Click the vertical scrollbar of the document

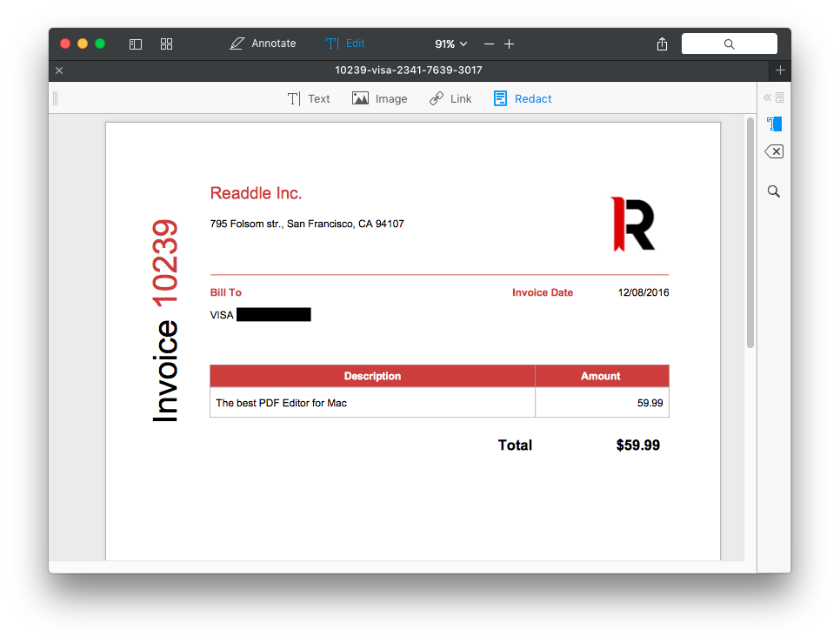pyautogui.click(x=750, y=232)
